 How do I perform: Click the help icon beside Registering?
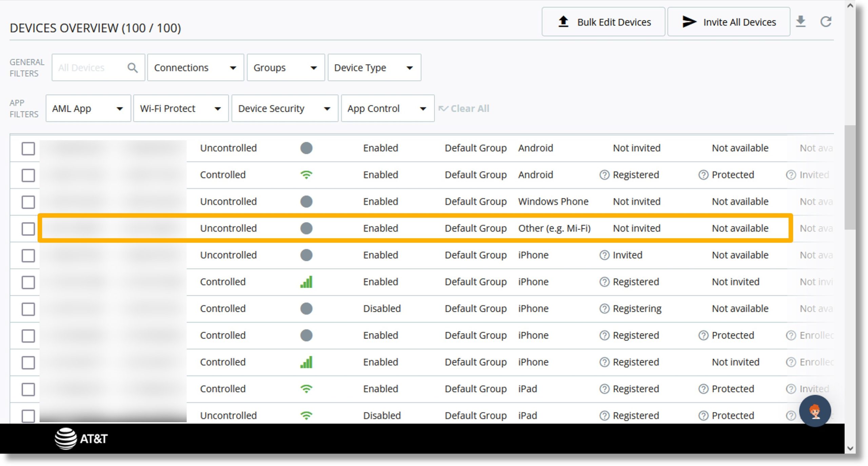604,309
